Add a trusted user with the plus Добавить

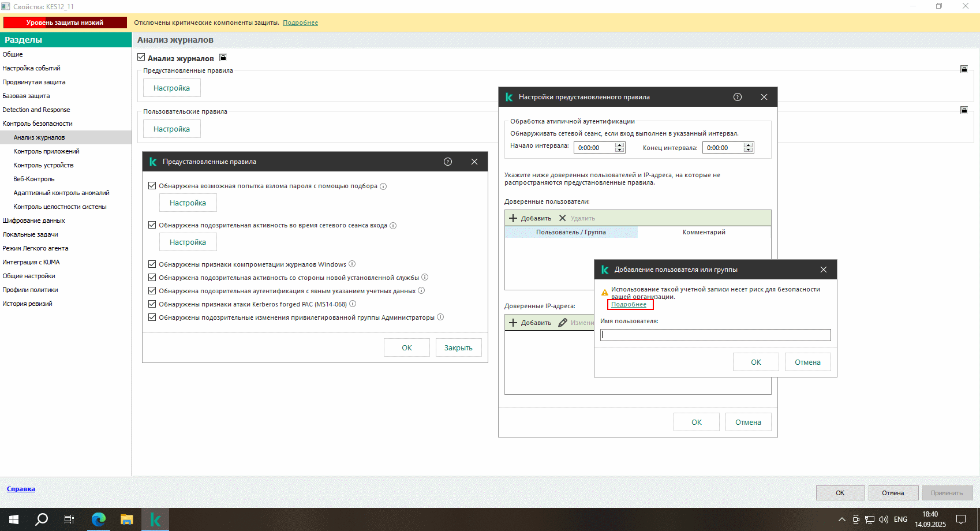tap(530, 218)
